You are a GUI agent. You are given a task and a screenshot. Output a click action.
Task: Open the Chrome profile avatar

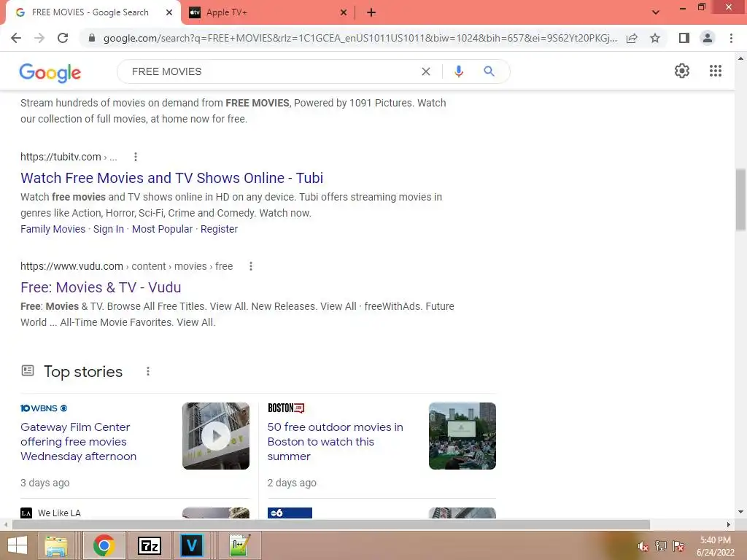click(x=708, y=38)
